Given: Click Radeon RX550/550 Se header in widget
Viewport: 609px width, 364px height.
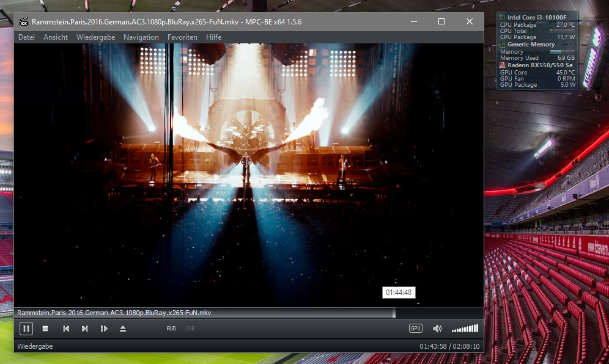Looking at the screenshot, I should (x=540, y=65).
